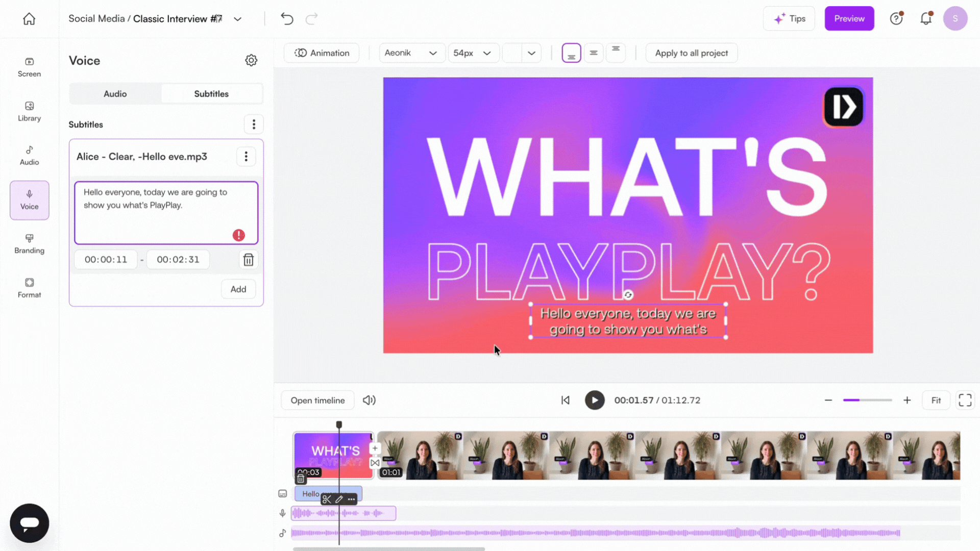980x551 pixels.
Task: Rotate the subtitle box on canvas
Action: point(628,295)
